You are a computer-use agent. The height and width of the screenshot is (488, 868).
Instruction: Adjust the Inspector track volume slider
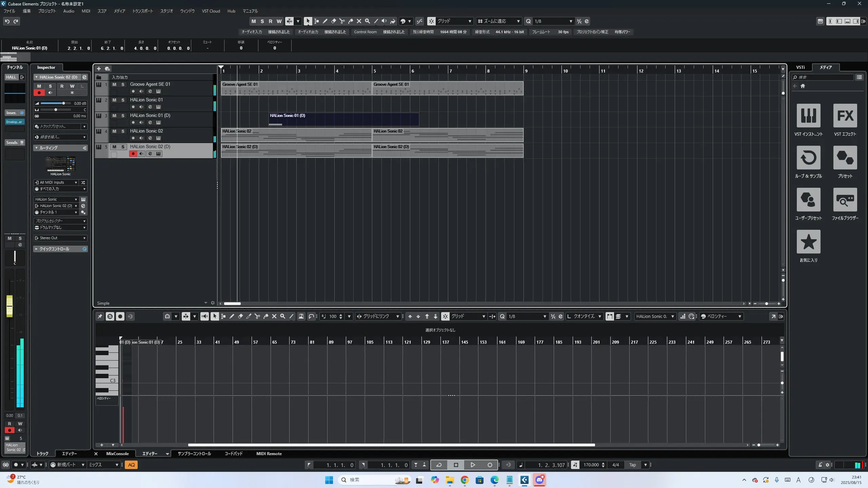pos(63,103)
